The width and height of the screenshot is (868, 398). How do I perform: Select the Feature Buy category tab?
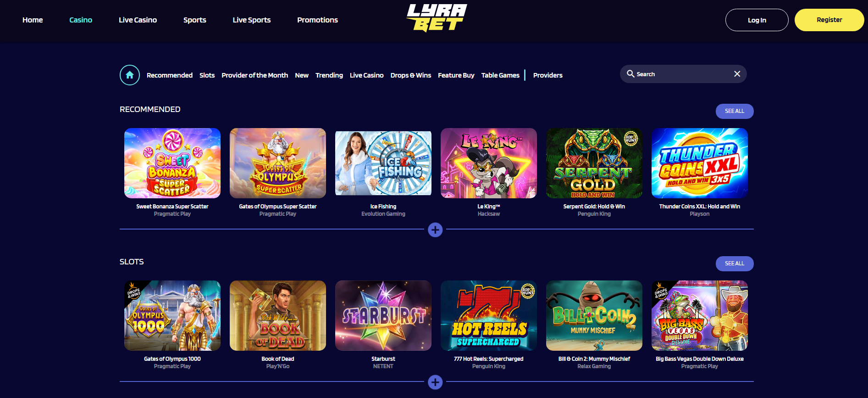456,75
